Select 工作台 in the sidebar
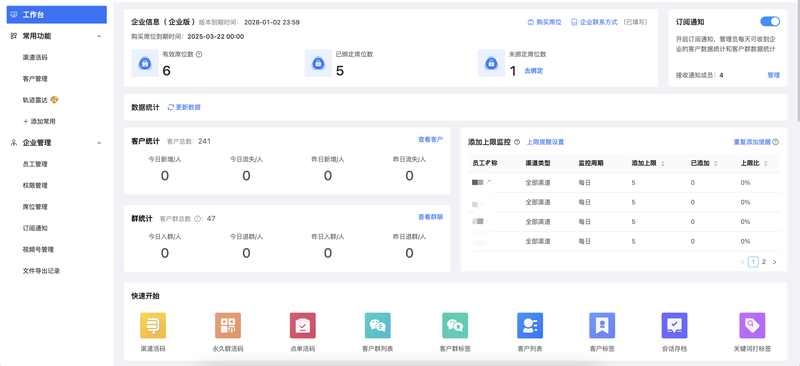The width and height of the screenshot is (800, 366). pos(57,15)
